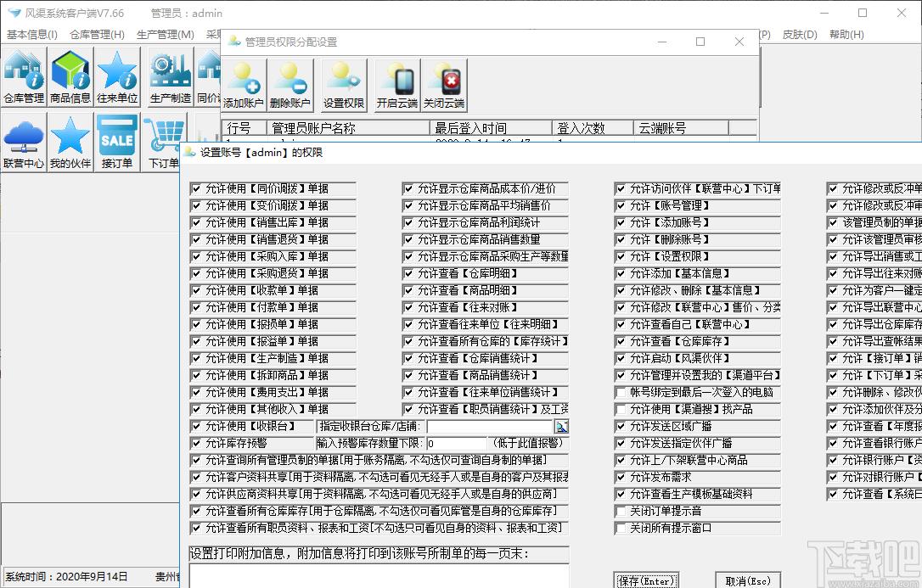922x588 pixels.
Task: Open the 生产管理(M) menu
Action: [166, 35]
